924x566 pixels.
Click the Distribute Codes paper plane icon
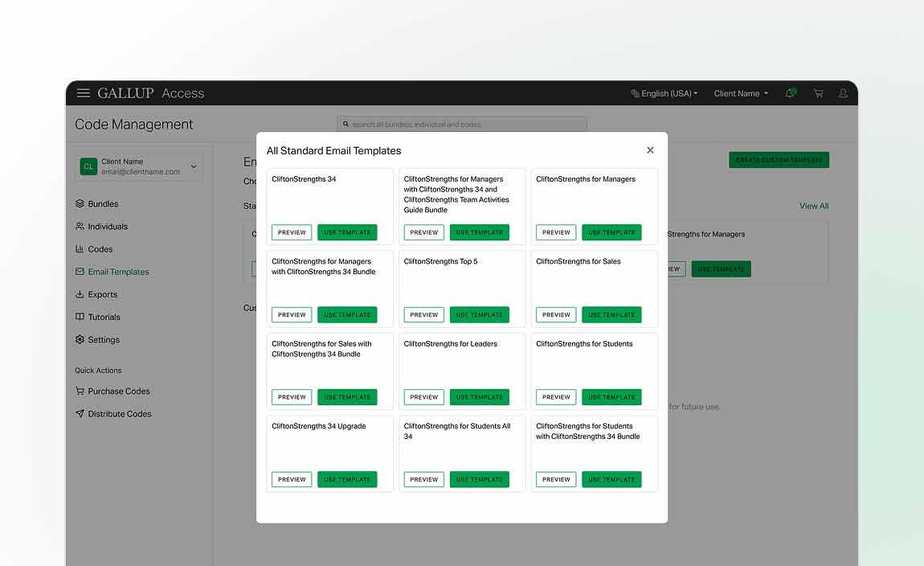click(x=80, y=413)
